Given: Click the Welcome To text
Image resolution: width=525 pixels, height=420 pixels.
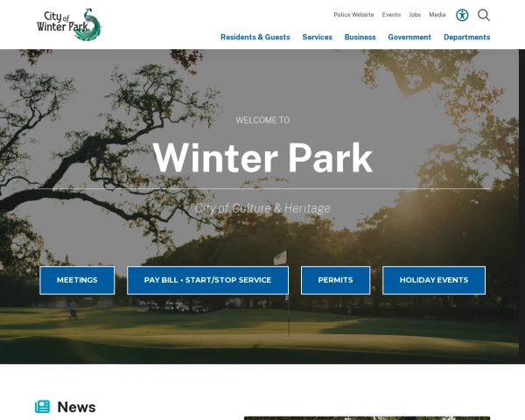Looking at the screenshot, I should 262,120.
